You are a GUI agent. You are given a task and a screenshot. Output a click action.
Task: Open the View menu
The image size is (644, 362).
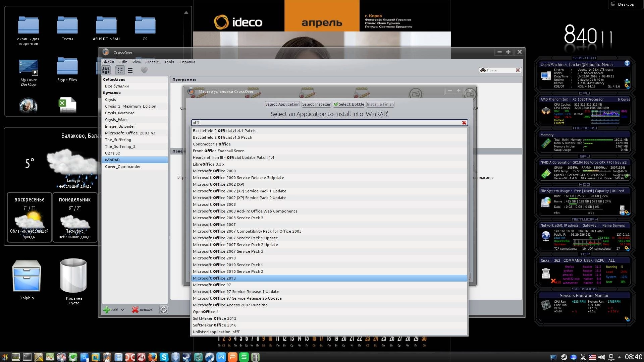coord(137,62)
